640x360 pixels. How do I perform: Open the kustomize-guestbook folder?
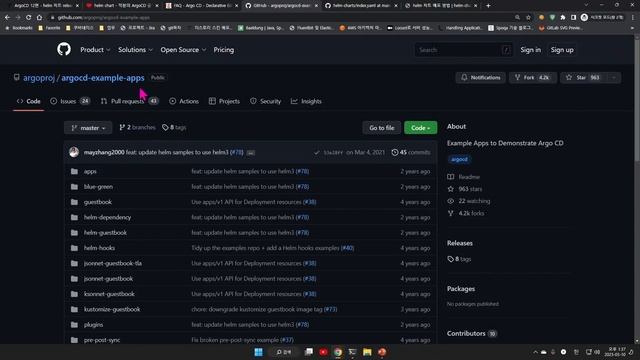[x=112, y=309]
